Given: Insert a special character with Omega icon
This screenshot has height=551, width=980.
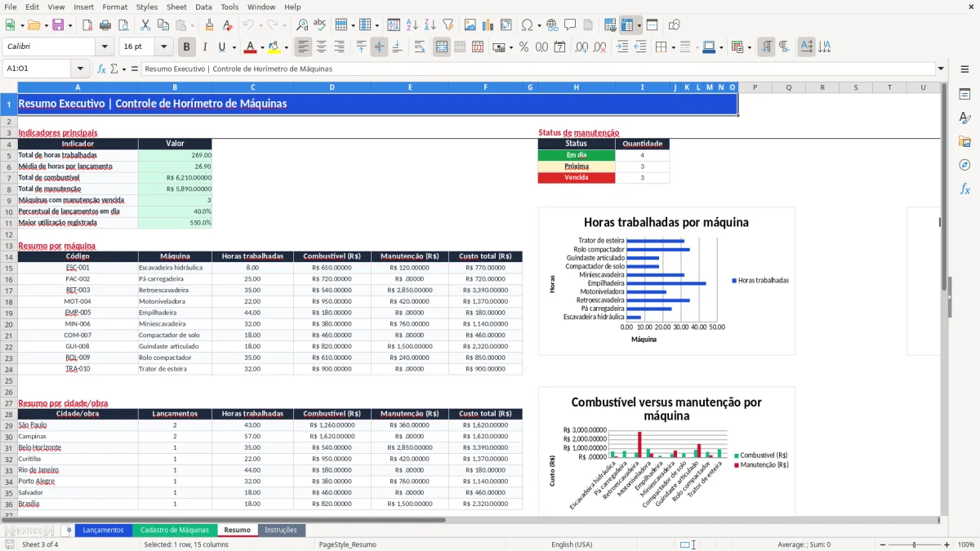Looking at the screenshot, I should tap(527, 25).
